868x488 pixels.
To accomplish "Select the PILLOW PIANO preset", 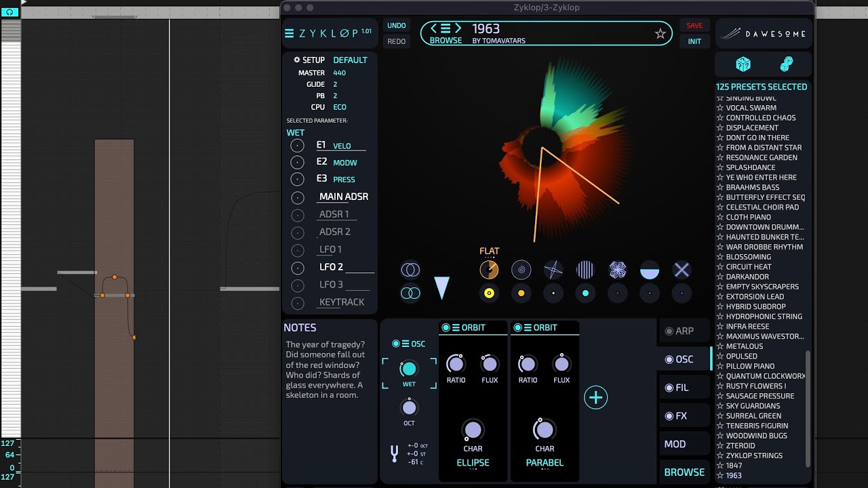I will pyautogui.click(x=750, y=366).
